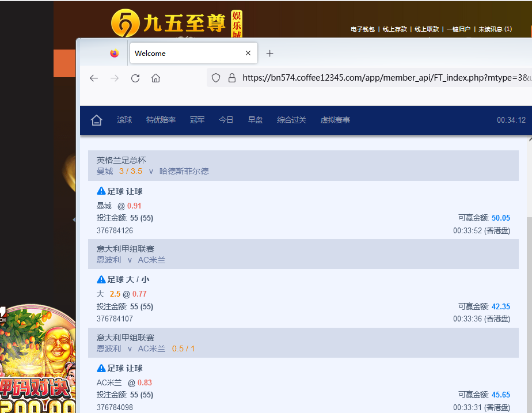View site security via the padlock icon
Screen dimensions: 532x413
[x=232, y=78]
